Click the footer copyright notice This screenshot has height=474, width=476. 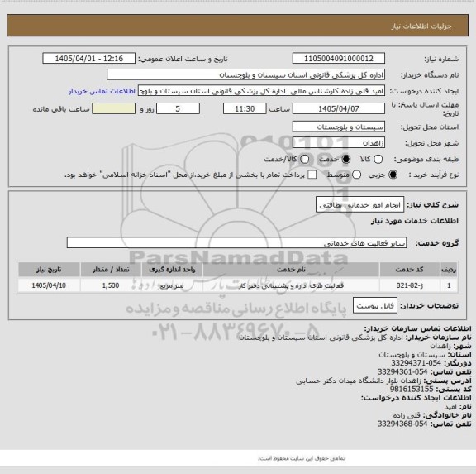pos(302,458)
